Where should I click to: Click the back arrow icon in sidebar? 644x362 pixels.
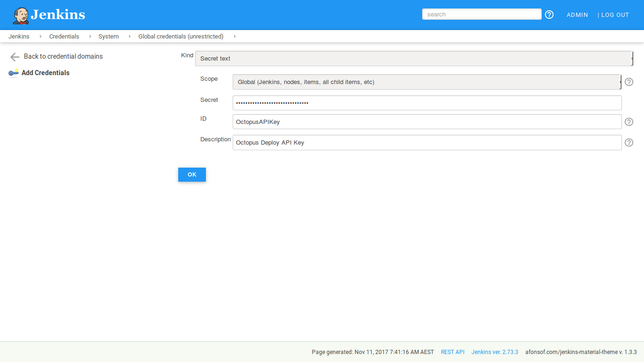tap(15, 57)
